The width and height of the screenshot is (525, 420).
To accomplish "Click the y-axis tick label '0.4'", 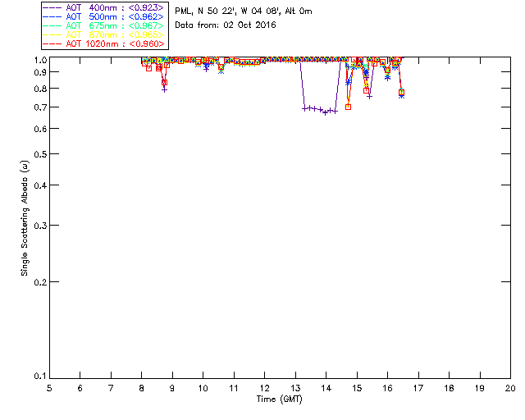I will (x=40, y=185).
